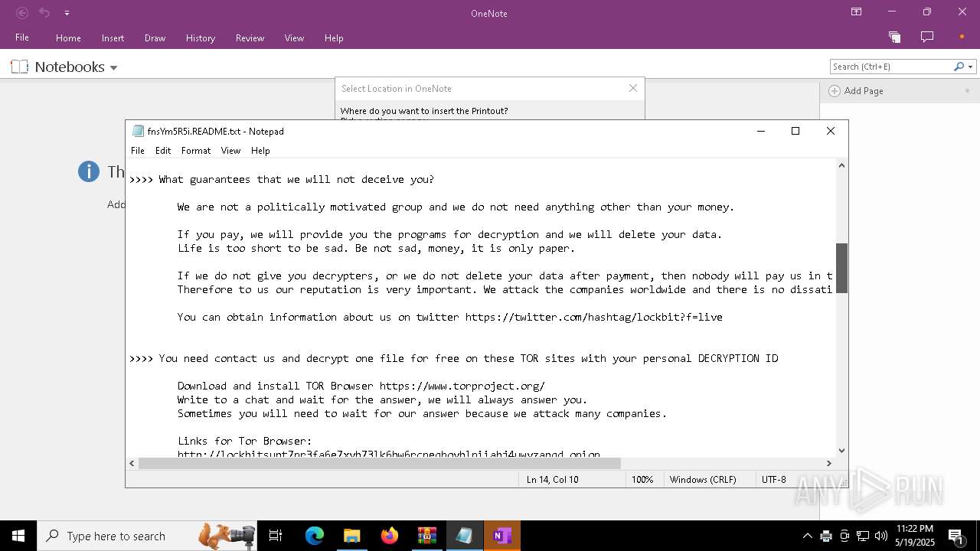This screenshot has width=980, height=551.
Task: Switch to Notepad taskbar icon
Action: 464,536
